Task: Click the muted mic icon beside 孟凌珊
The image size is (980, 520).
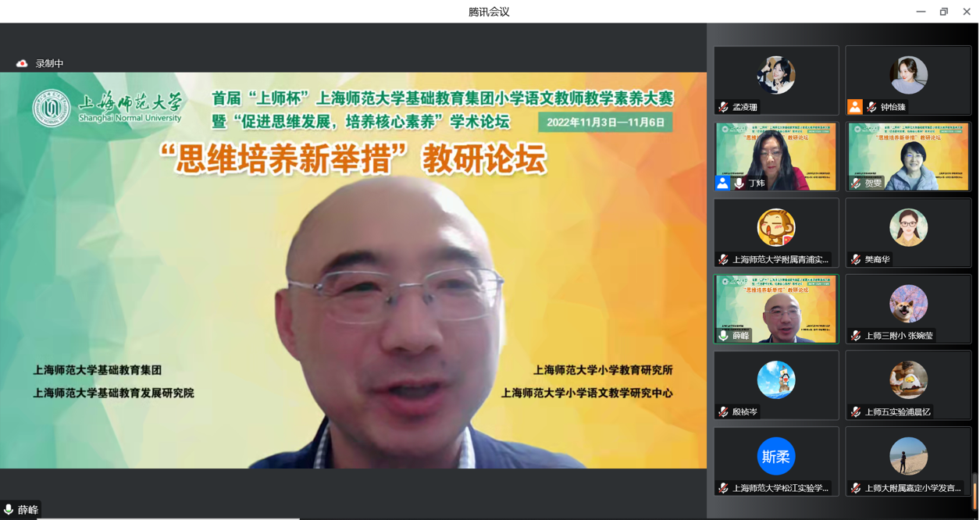Action: 724,107
